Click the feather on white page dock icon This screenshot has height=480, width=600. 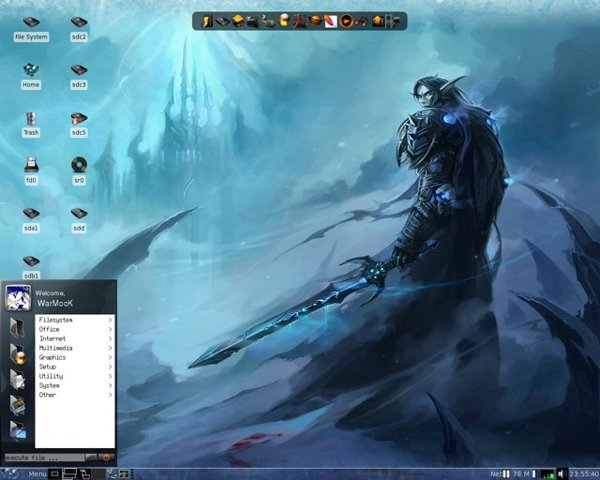(330, 21)
